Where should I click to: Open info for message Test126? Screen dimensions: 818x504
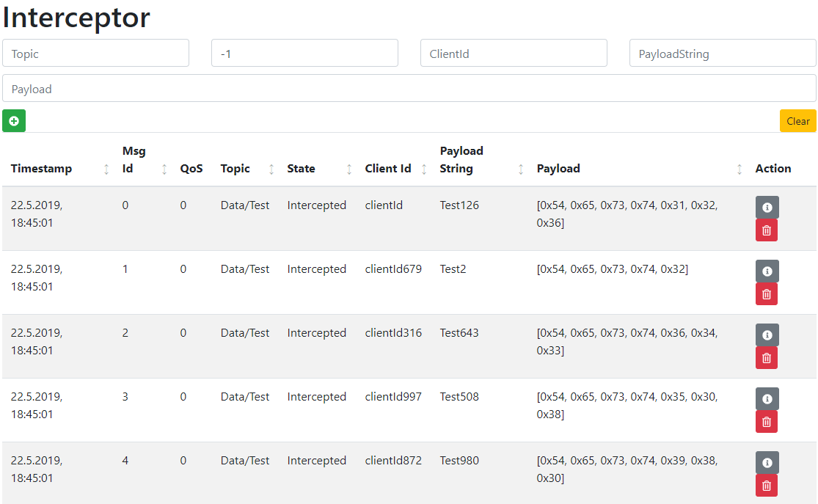point(767,208)
